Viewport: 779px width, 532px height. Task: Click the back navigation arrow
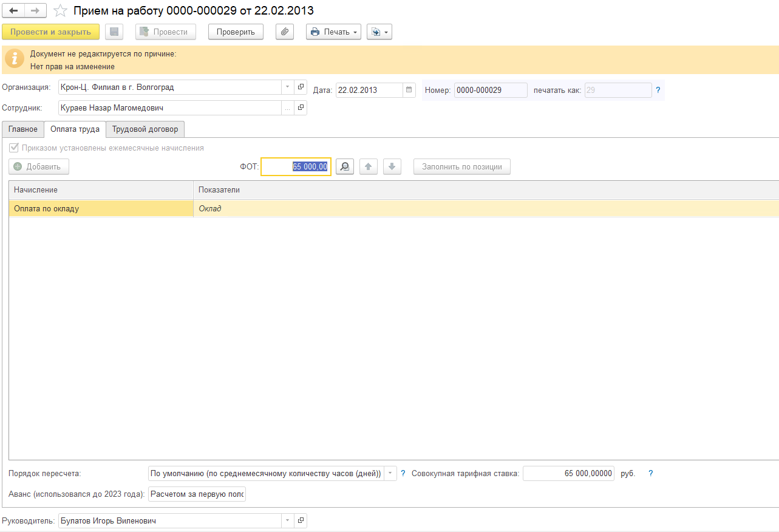click(x=13, y=11)
